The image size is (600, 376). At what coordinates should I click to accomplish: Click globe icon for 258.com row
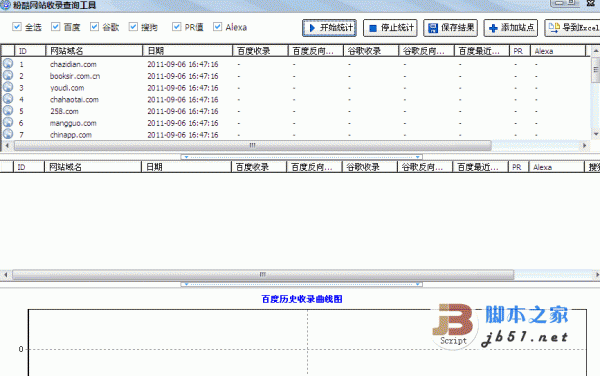click(8, 111)
